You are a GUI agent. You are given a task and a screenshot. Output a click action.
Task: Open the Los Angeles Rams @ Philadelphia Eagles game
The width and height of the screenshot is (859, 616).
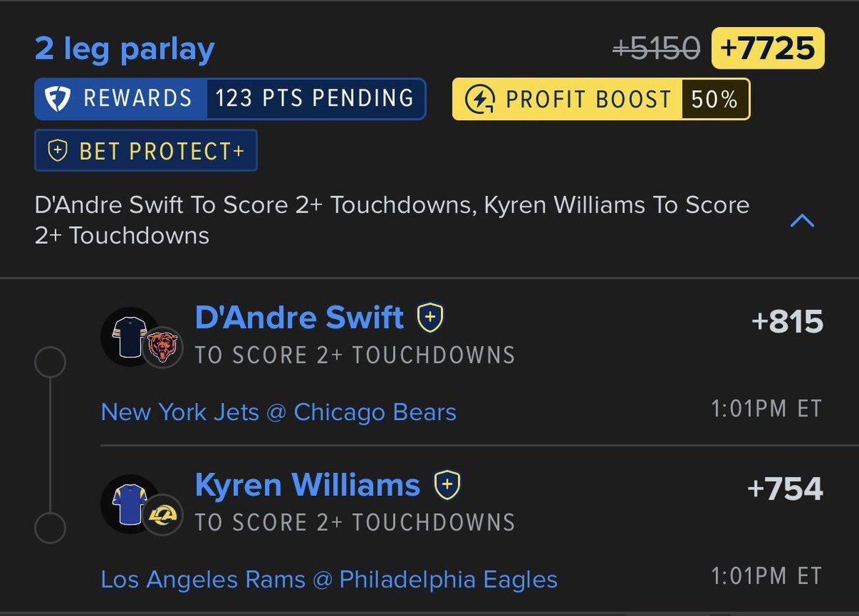pyautogui.click(x=329, y=579)
